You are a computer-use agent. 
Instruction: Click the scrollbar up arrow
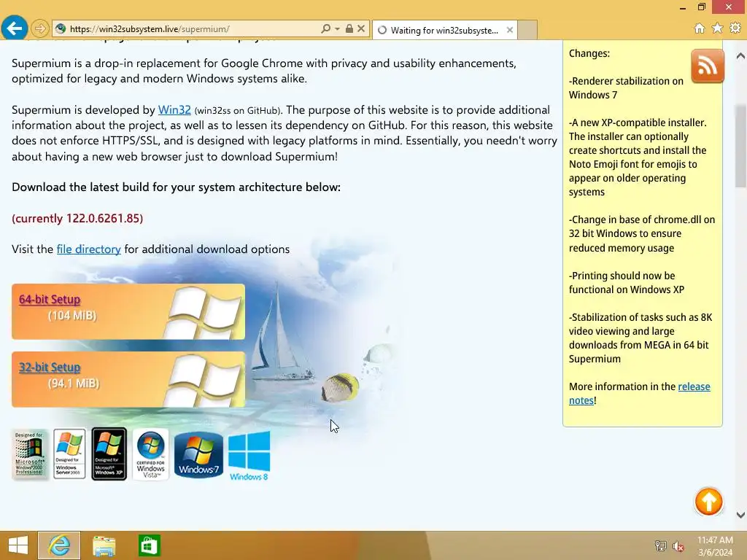coord(740,55)
